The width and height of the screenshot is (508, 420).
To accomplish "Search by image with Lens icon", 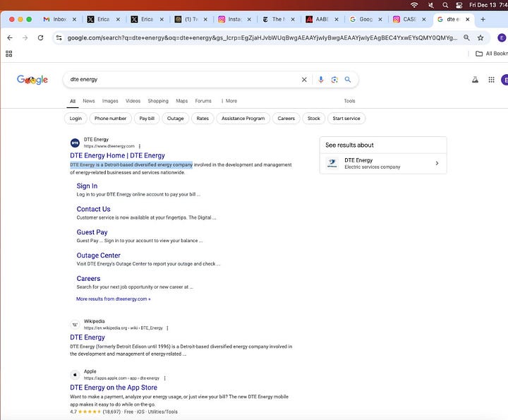I will (x=334, y=80).
